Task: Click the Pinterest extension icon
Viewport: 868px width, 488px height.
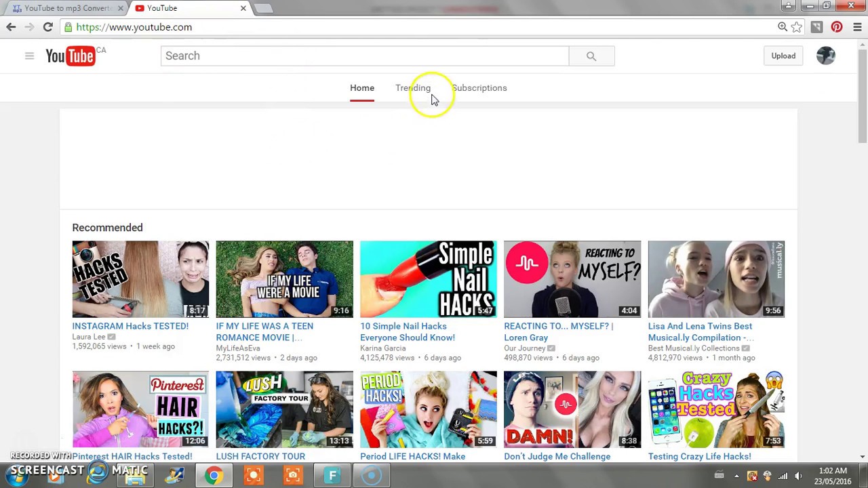Action: 837,27
